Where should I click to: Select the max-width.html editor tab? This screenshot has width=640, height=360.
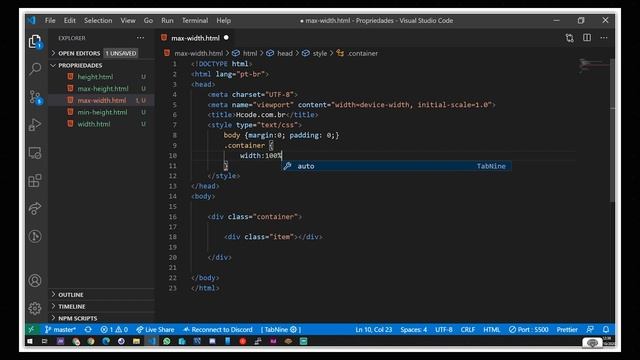(195, 38)
